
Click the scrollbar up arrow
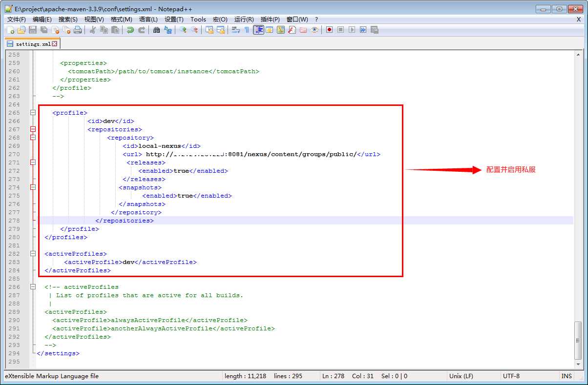(578, 55)
